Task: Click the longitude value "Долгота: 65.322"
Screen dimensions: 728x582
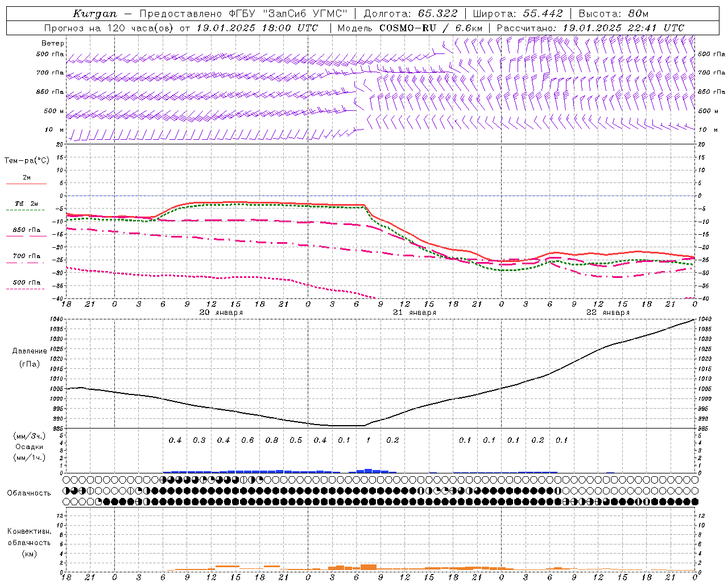Action: (x=411, y=14)
